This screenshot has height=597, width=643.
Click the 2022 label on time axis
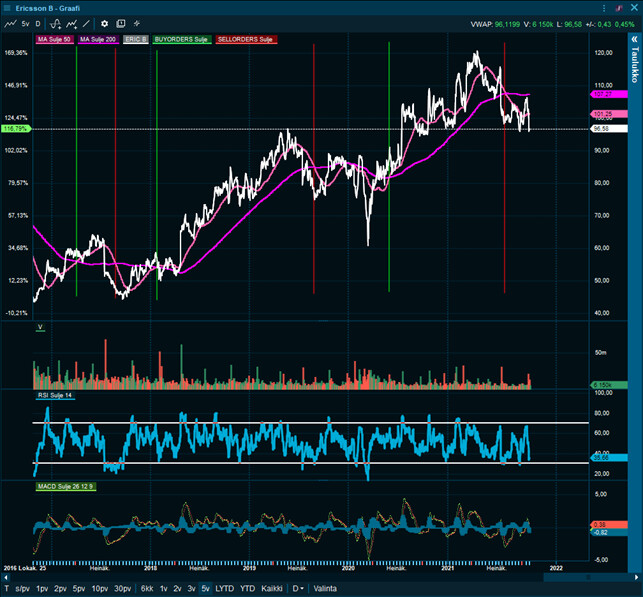[x=556, y=568]
